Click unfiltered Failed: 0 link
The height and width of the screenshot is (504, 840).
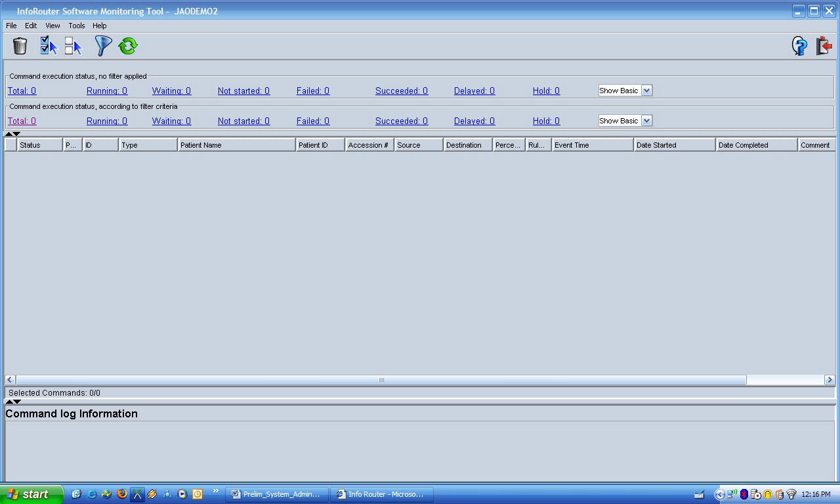pos(313,91)
